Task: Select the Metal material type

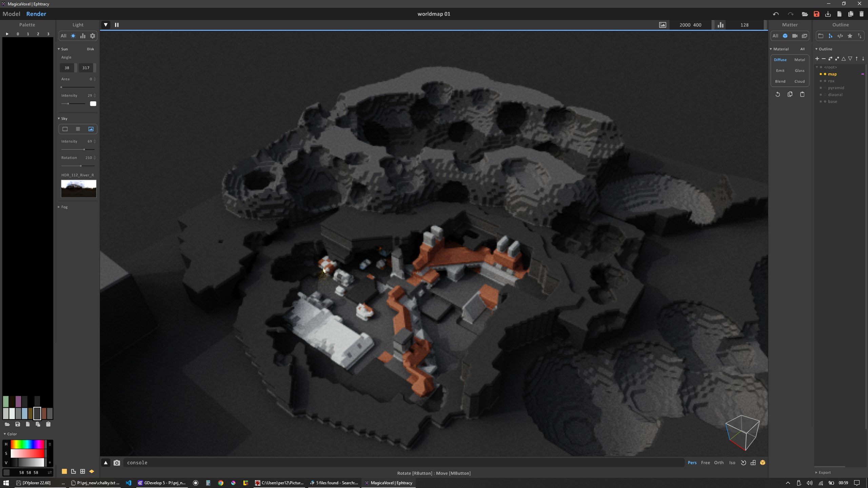Action: pyautogui.click(x=800, y=60)
